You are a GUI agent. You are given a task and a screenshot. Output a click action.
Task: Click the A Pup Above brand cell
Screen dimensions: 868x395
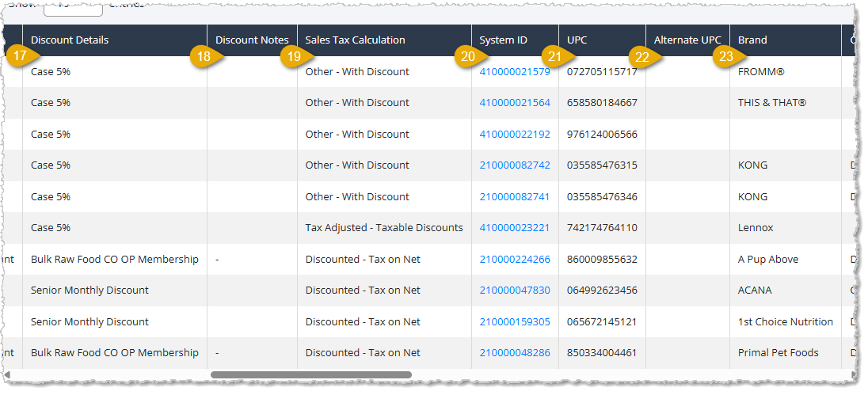786,259
